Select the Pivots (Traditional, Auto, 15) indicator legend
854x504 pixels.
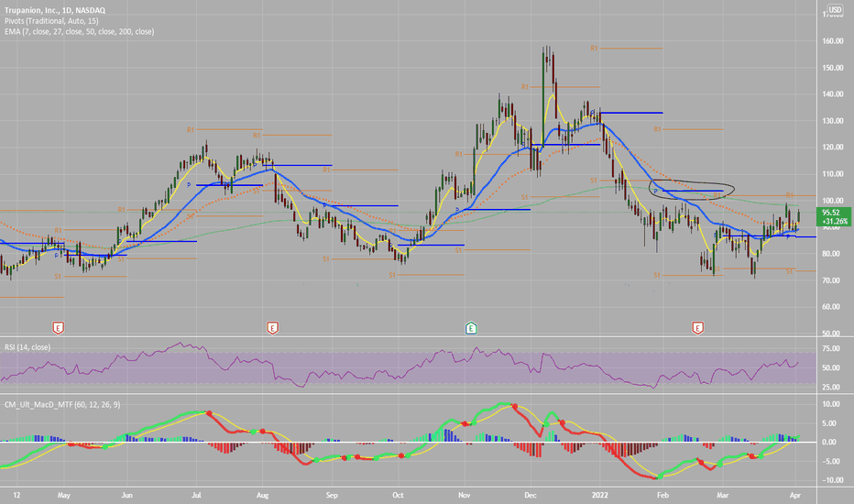(51, 21)
